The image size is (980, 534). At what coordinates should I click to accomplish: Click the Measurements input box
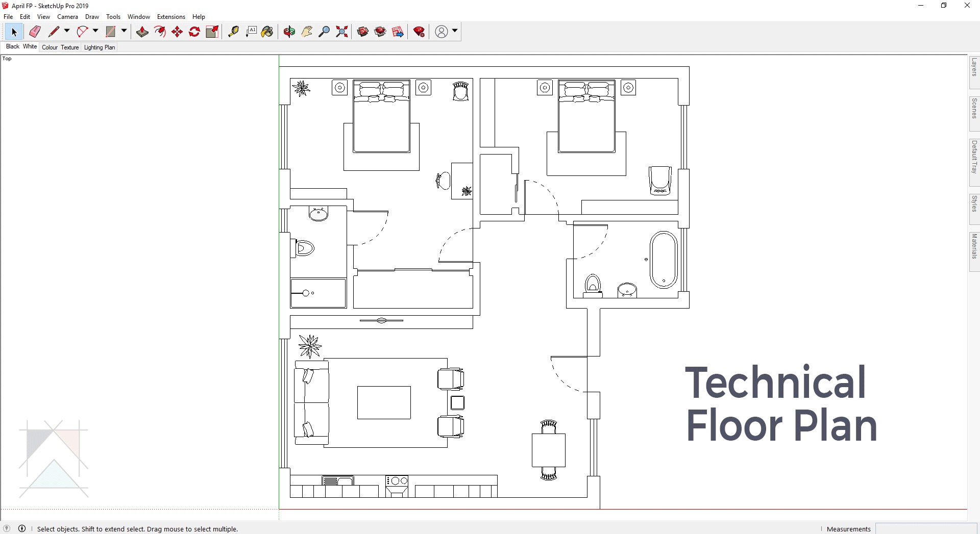926,529
